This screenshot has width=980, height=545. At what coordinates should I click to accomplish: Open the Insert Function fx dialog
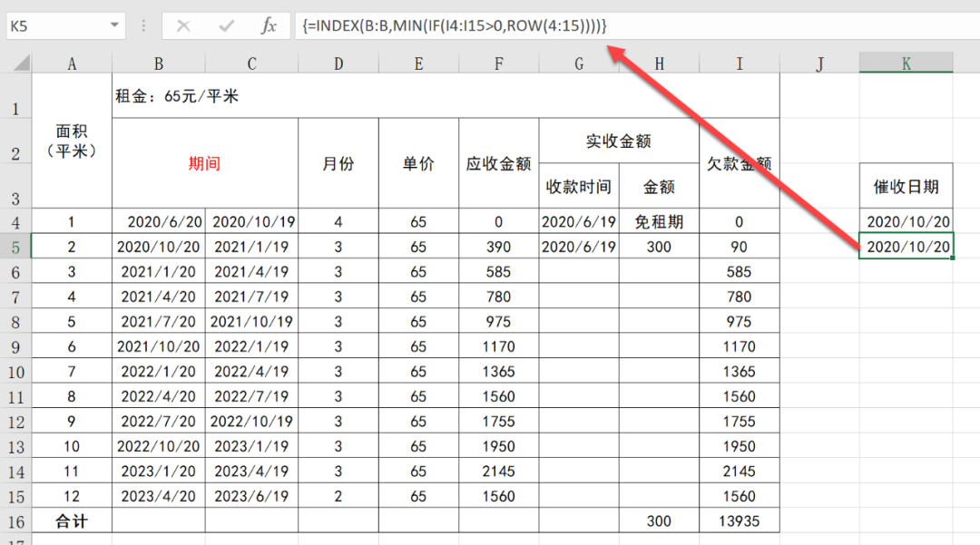point(269,25)
